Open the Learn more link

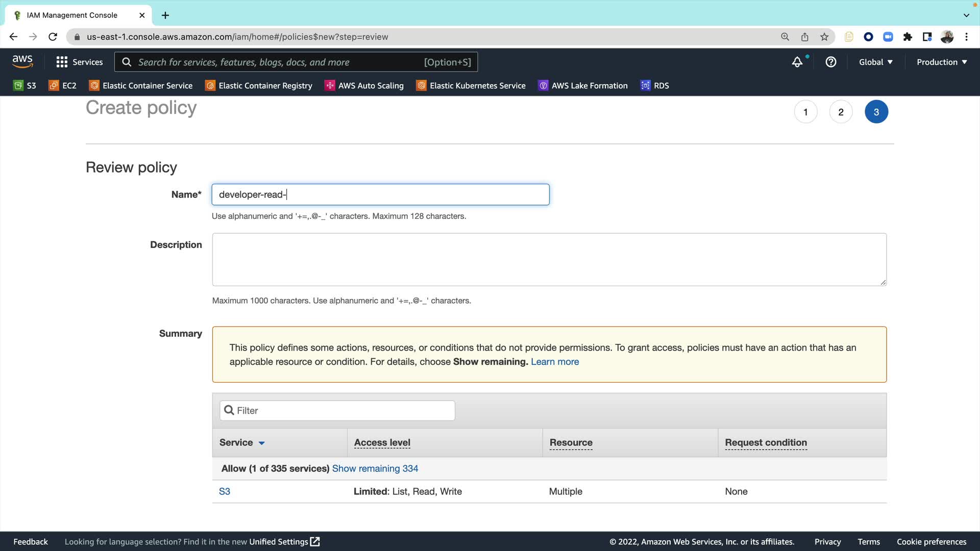[x=554, y=362]
